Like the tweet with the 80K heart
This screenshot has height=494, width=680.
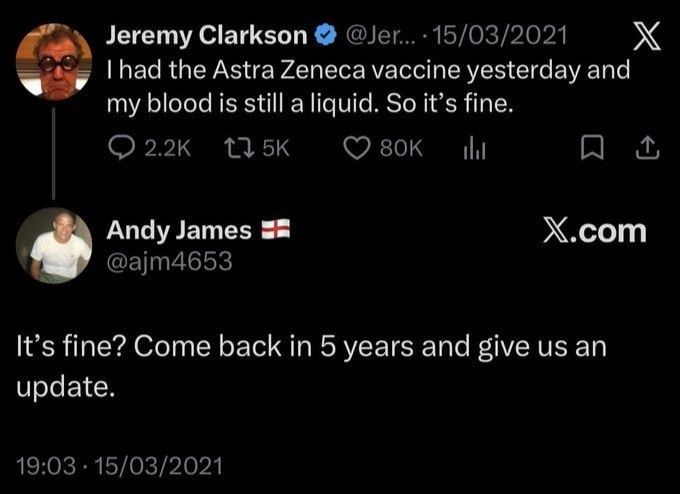click(357, 148)
